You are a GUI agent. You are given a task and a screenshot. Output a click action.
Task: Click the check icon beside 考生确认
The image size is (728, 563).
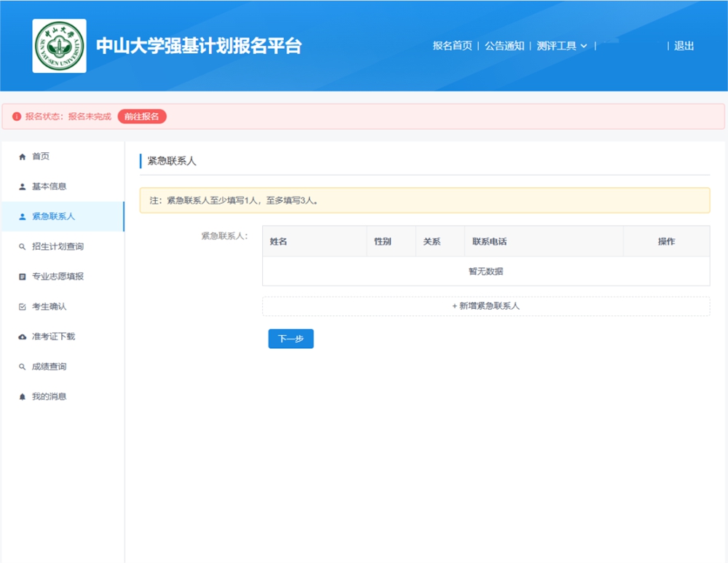(22, 307)
